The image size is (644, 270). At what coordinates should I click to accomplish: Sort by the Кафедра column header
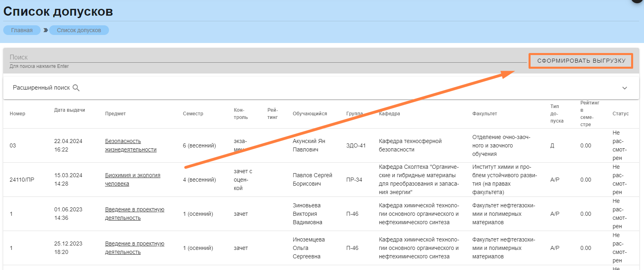point(389,114)
